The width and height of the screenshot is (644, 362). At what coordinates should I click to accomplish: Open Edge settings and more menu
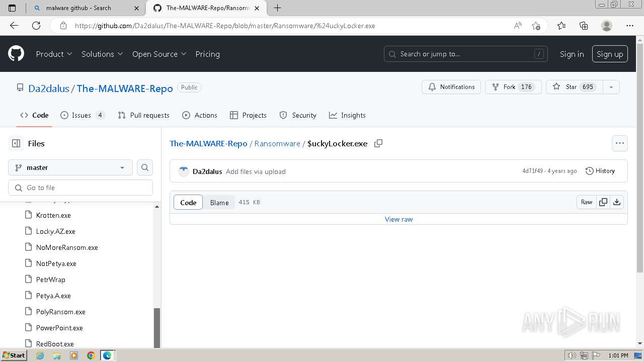click(630, 26)
